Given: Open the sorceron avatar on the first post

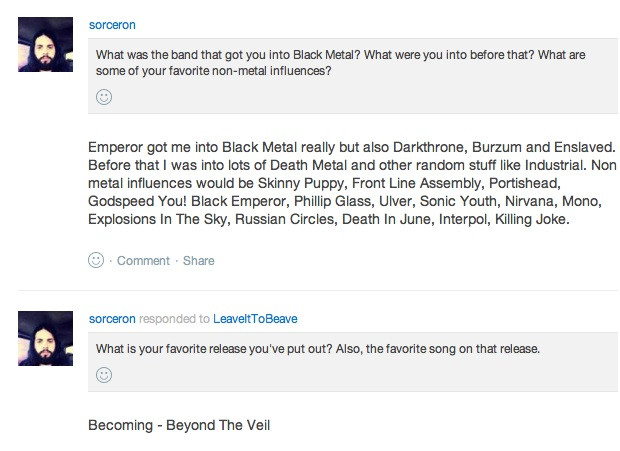Looking at the screenshot, I should coord(45,44).
